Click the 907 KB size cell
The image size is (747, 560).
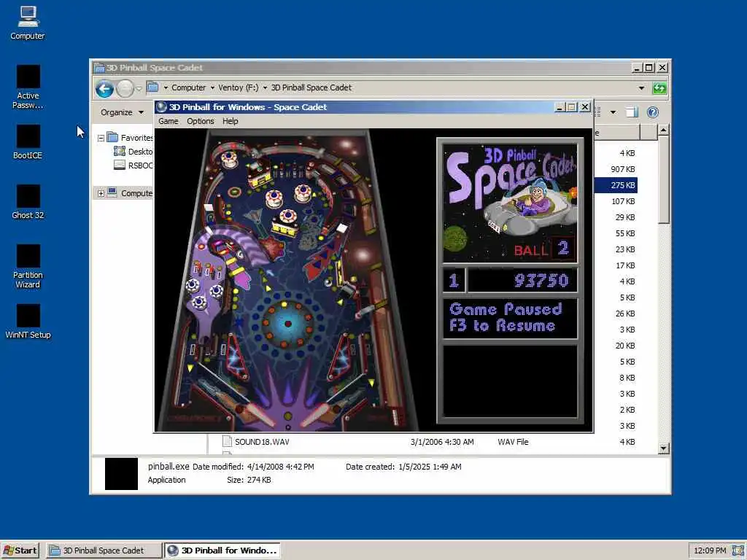click(623, 169)
